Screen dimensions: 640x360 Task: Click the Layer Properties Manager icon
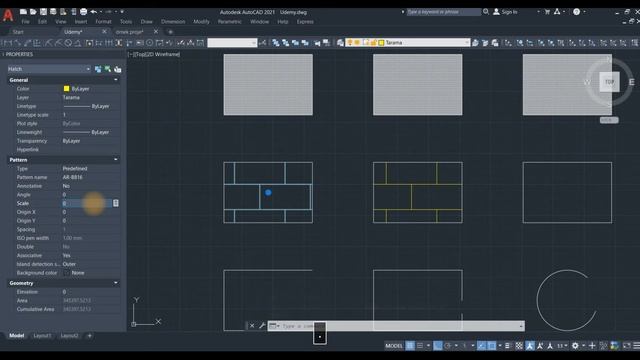pos(340,42)
